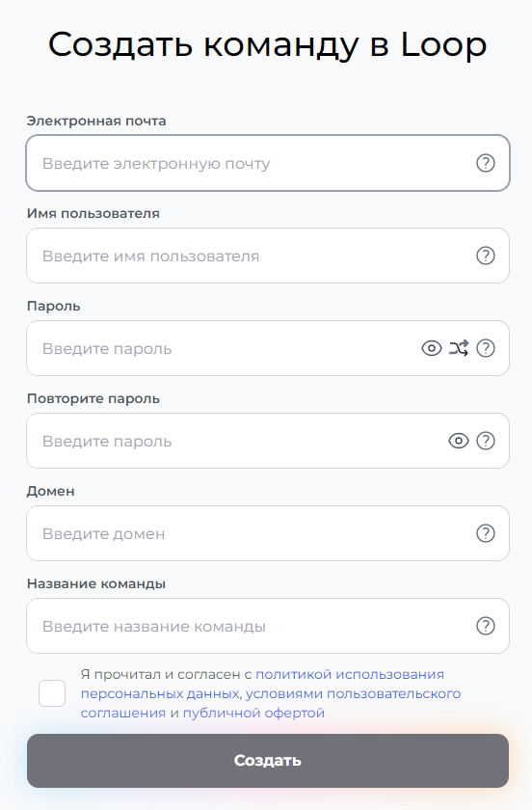532x810 pixels.
Task: Show password with eye icon in Пароль field
Action: pyautogui.click(x=431, y=348)
